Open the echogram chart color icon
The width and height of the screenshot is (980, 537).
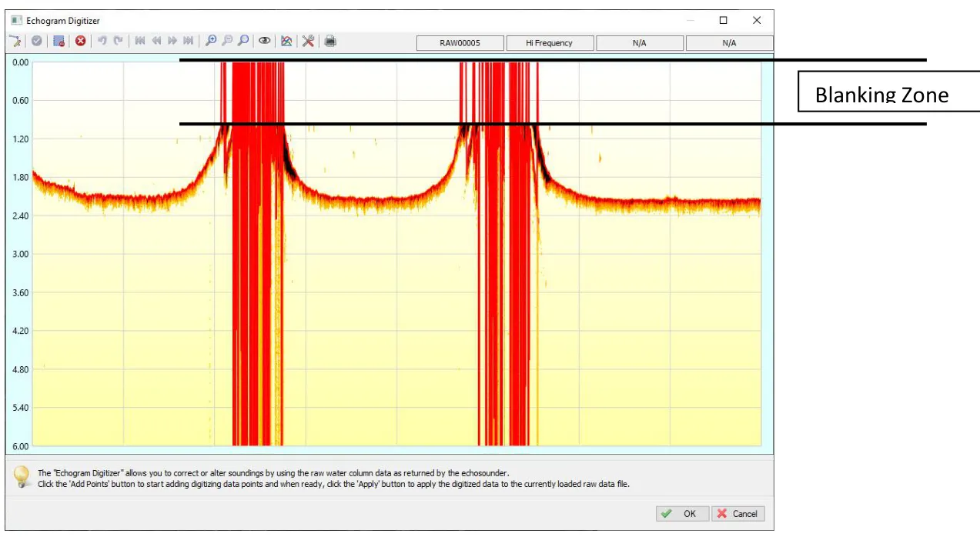[286, 41]
